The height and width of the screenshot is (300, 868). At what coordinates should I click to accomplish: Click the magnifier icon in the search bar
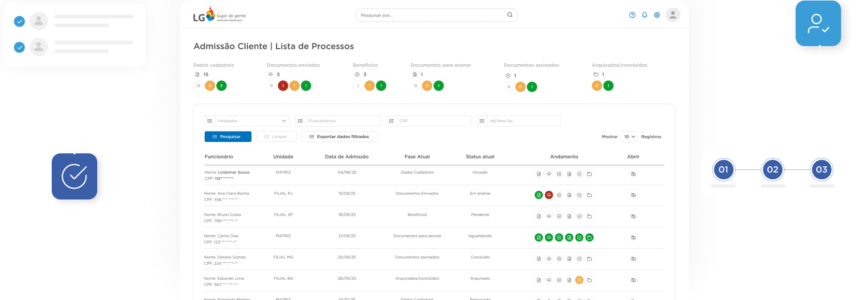[510, 15]
